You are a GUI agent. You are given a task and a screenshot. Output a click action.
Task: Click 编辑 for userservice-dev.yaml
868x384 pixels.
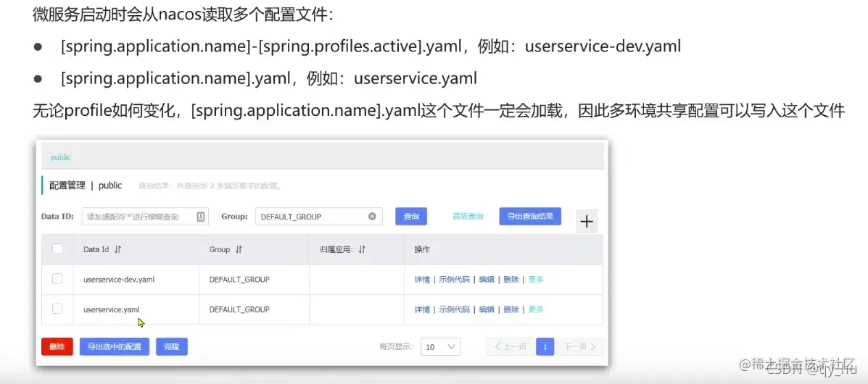[487, 280]
